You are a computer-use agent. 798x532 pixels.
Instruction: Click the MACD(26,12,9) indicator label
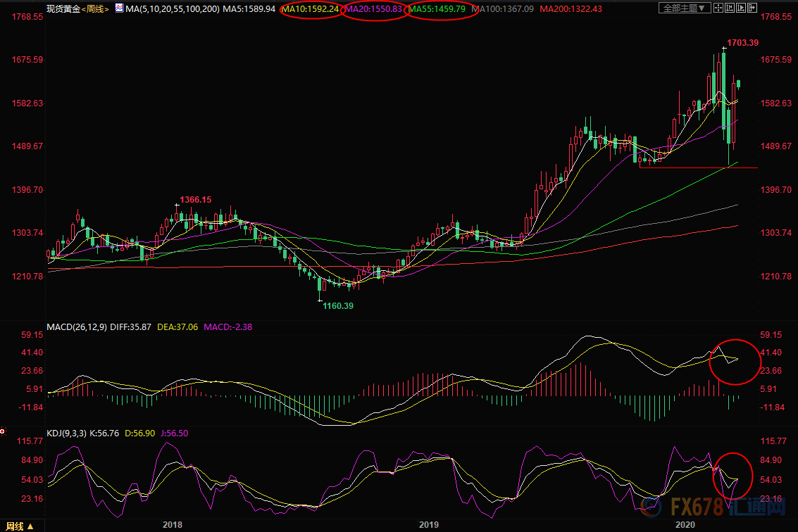[x=77, y=327]
